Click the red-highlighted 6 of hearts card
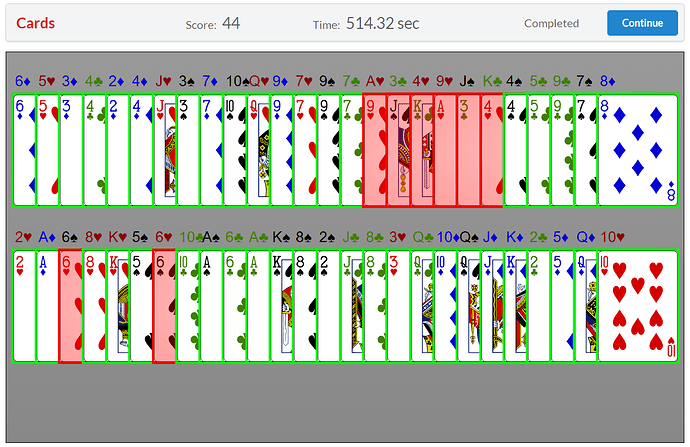Screen dimensions: 690x447 71,306
